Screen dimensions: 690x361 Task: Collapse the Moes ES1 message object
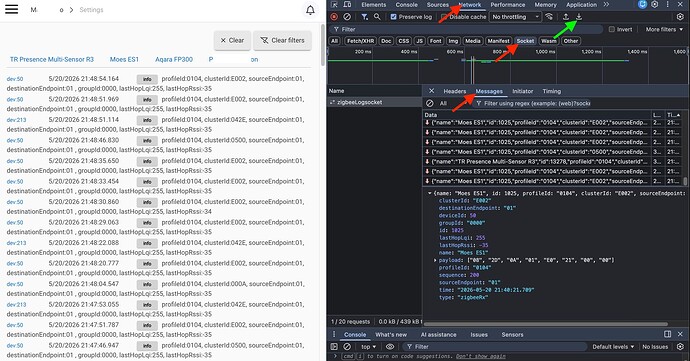click(429, 193)
